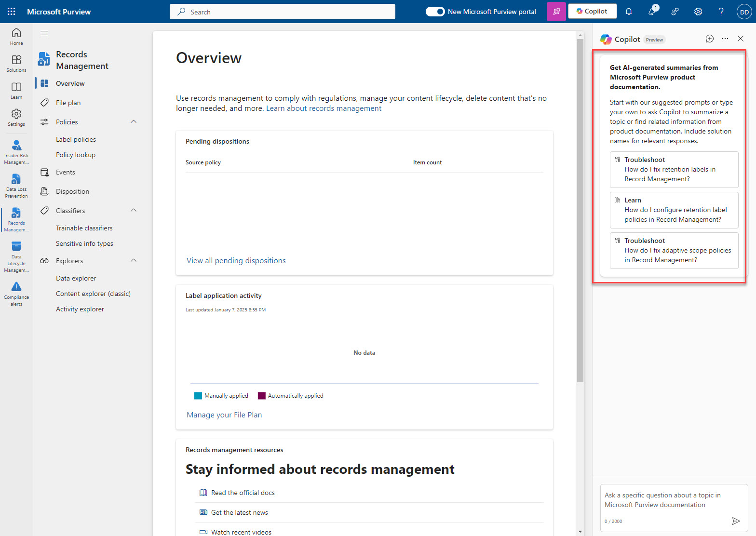Click the Manually applied legend swatch
This screenshot has width=756, height=536.
pyautogui.click(x=198, y=396)
